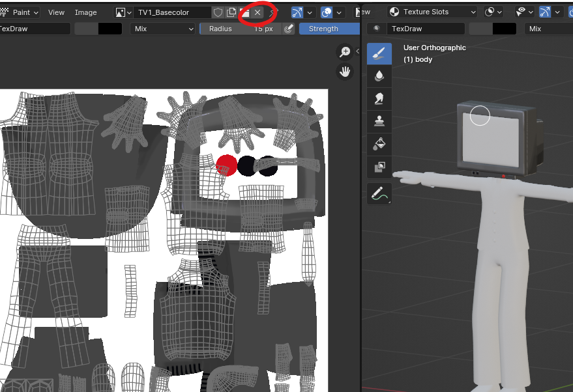Toggle radius pressure sensitivity icon
573x392 pixels.
click(x=289, y=29)
